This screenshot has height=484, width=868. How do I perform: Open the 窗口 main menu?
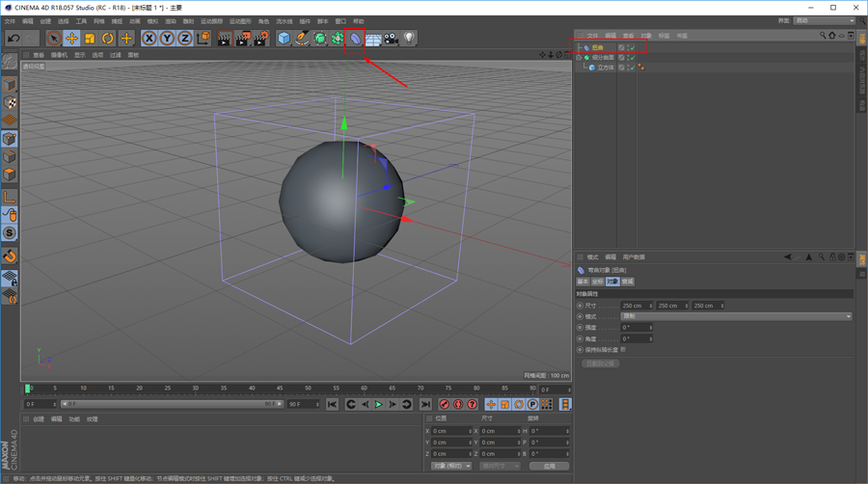[340, 21]
